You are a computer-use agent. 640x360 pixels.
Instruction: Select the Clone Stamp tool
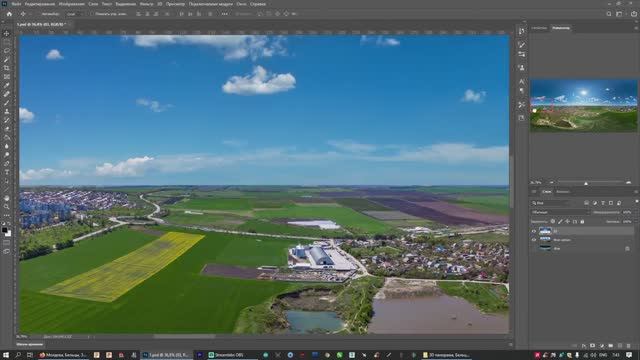6,111
